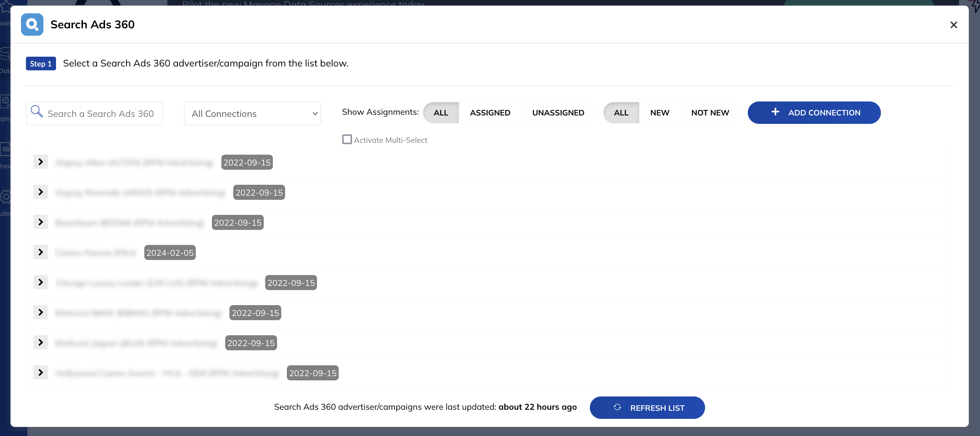Click the 'about 22 hours ago' text
This screenshot has height=436, width=980.
pos(538,407)
